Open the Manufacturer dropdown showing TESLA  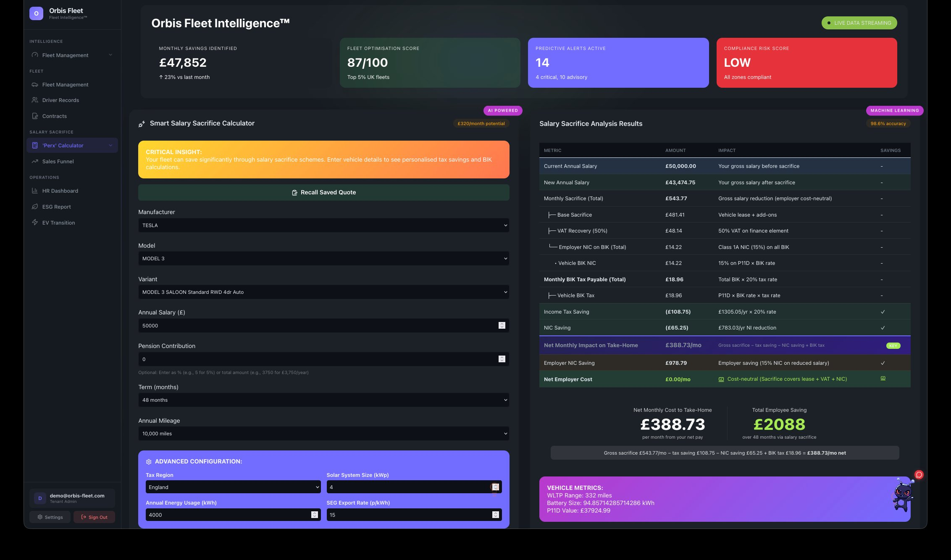click(x=323, y=225)
